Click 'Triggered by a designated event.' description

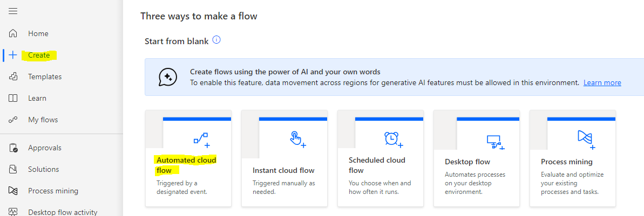182,187
